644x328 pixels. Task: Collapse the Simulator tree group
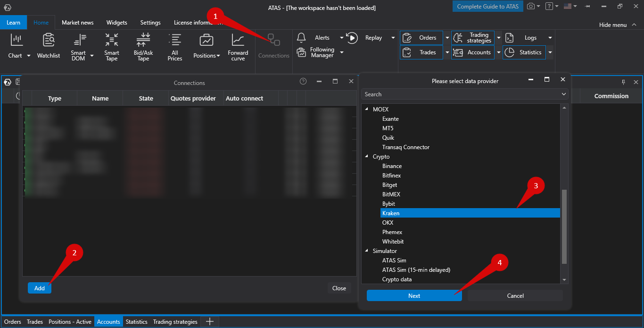(367, 251)
